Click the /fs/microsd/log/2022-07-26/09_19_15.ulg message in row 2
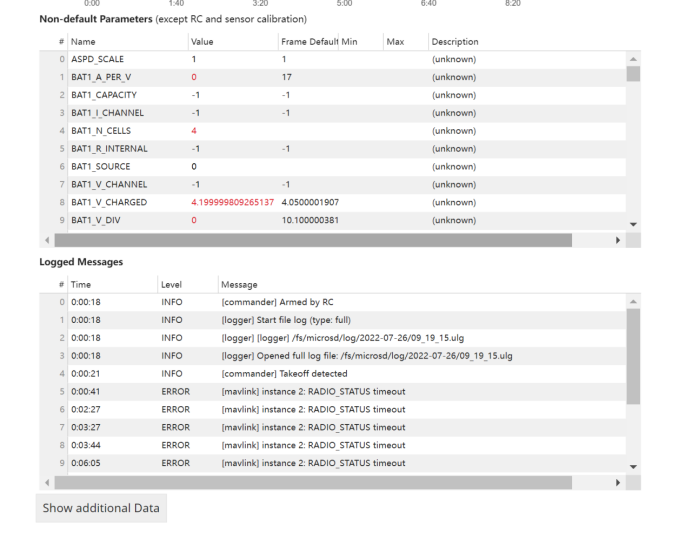 pos(342,338)
